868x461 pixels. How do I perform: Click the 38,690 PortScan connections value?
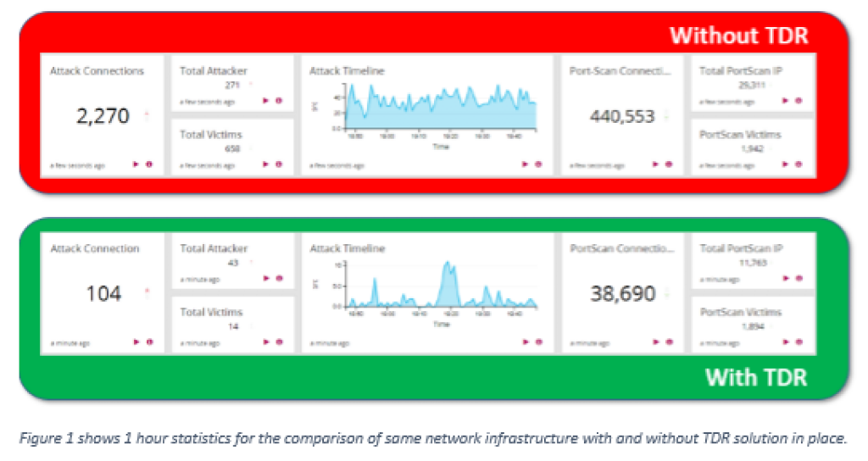click(x=623, y=293)
